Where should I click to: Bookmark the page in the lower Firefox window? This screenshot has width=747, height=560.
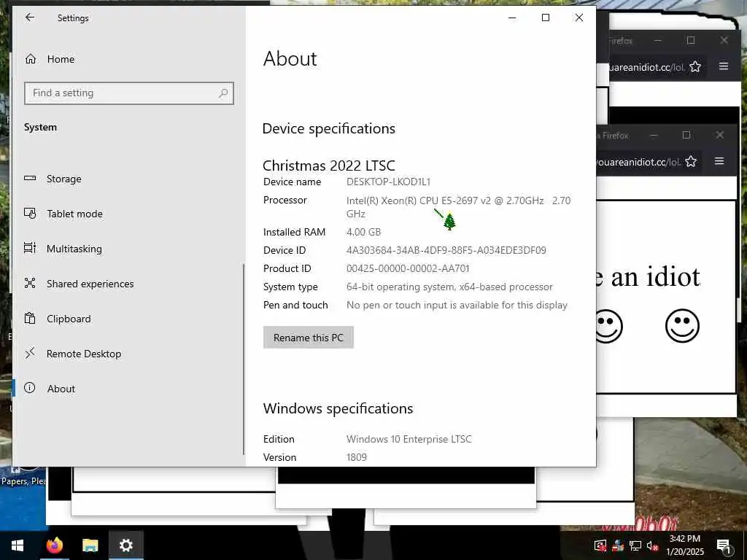coord(691,161)
